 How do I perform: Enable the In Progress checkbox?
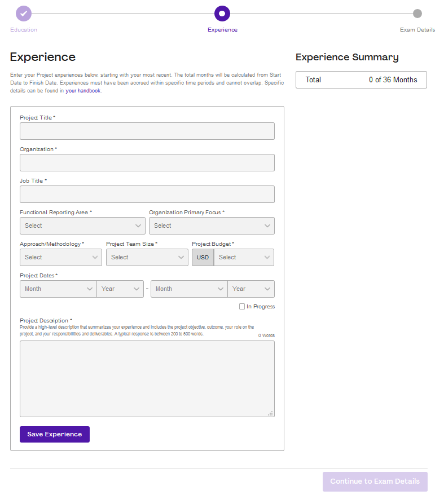click(241, 306)
